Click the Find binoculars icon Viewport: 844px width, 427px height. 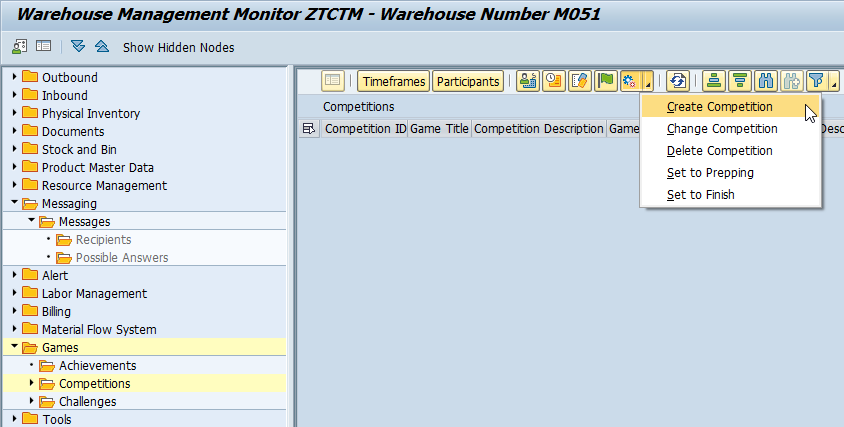766,82
